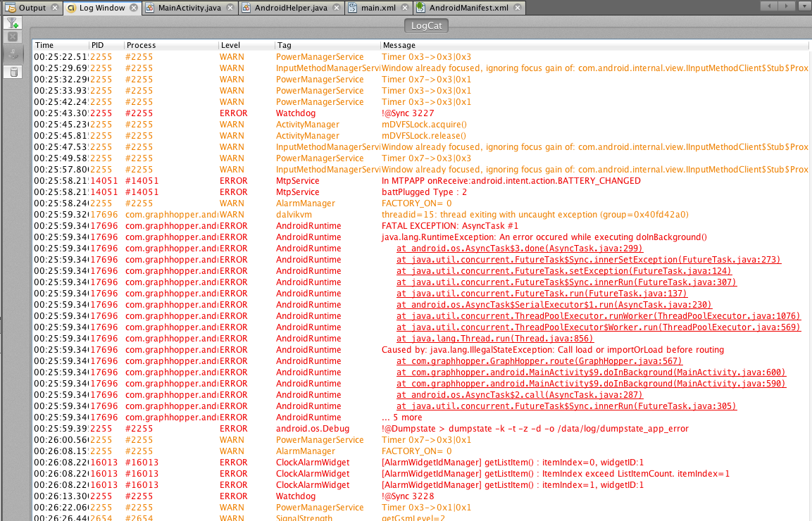The height and width of the screenshot is (521, 812).
Task: Follow the SerialExecutor$1.run(AsyncTask.java:230) link
Action: click(554, 305)
